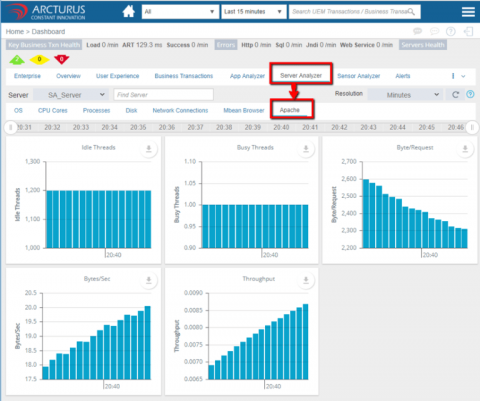Click the Busy Threads chart title
480x401 pixels.
(x=255, y=147)
